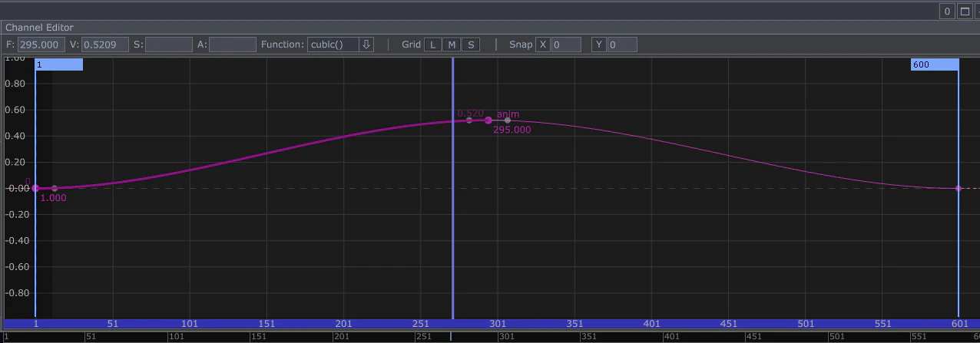Image resolution: width=980 pixels, height=343 pixels.
Task: Click the F frame value field
Action: [41, 45]
